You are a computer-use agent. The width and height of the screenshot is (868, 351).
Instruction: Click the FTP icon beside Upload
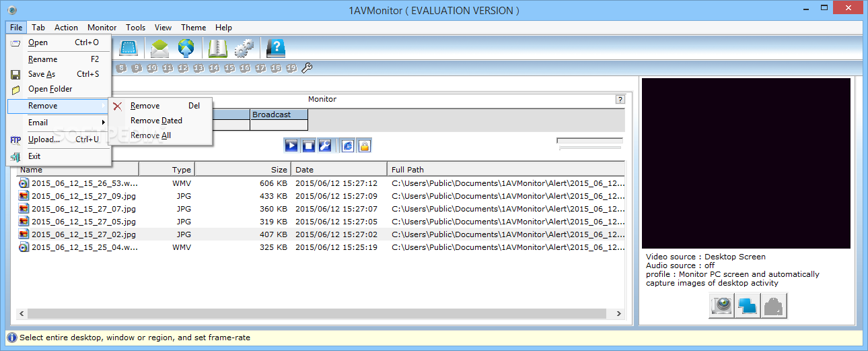[15, 140]
